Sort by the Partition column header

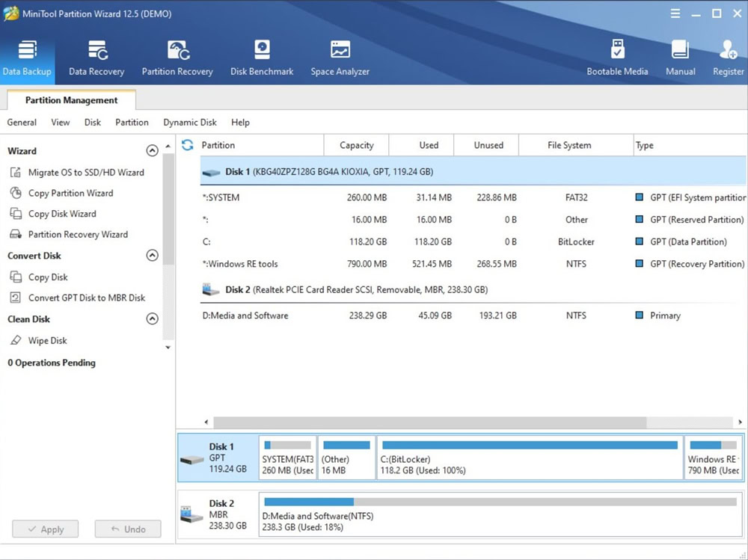261,145
